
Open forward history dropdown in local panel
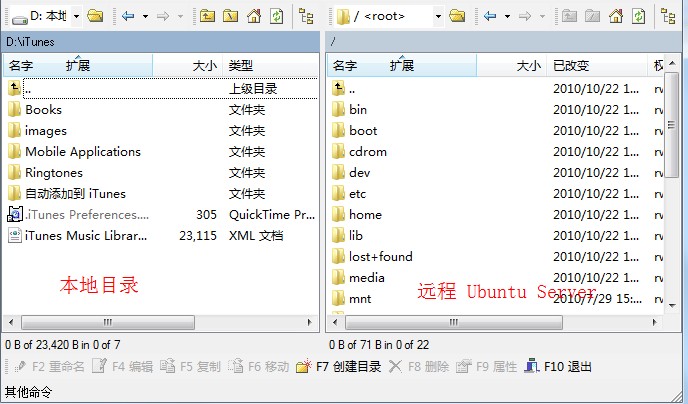point(180,17)
